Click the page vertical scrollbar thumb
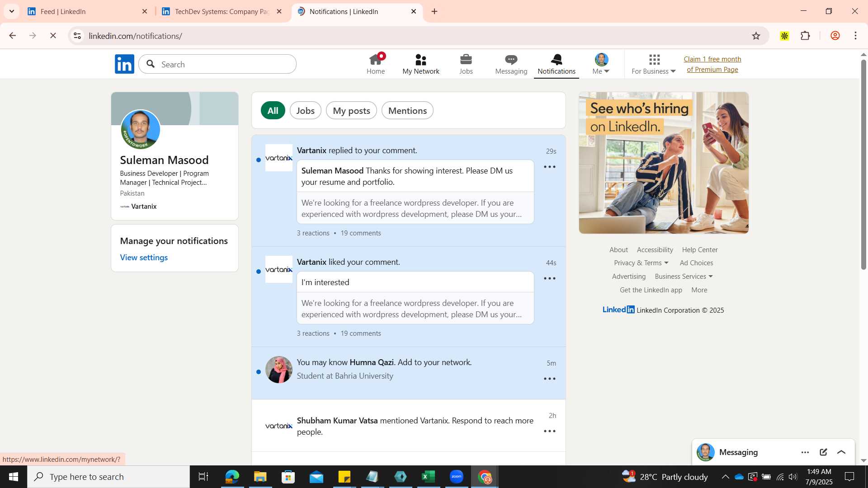 (x=863, y=164)
